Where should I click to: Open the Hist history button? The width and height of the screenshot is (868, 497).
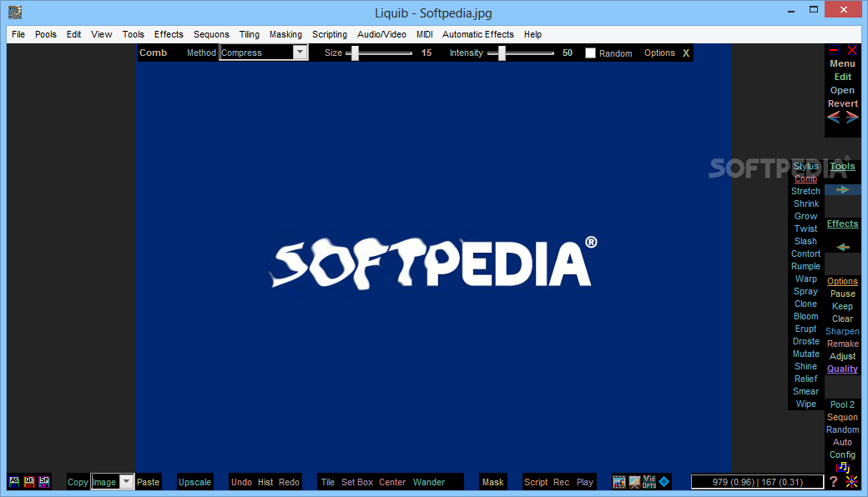click(x=265, y=482)
